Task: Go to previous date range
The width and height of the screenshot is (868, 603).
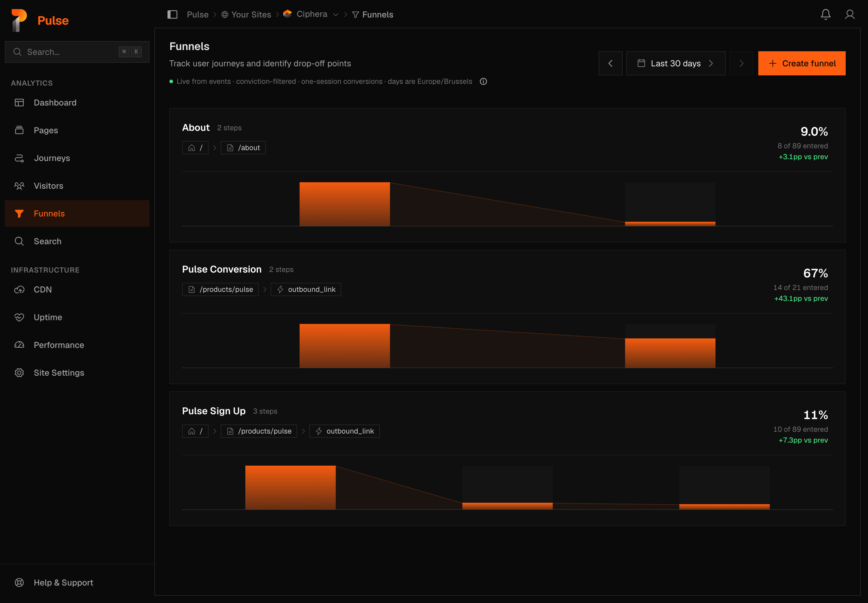Action: tap(610, 63)
